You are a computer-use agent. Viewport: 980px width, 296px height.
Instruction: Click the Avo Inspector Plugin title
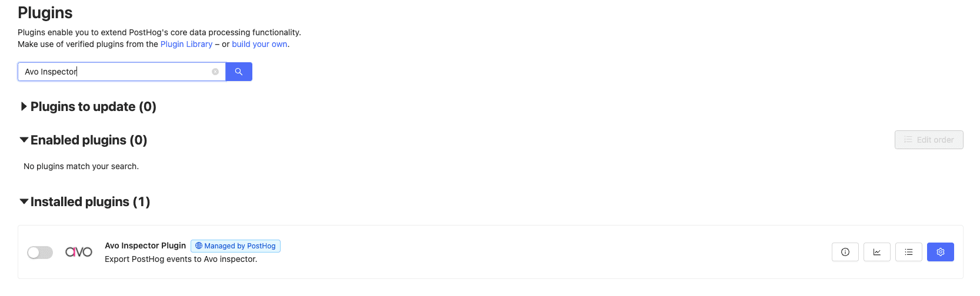click(145, 245)
